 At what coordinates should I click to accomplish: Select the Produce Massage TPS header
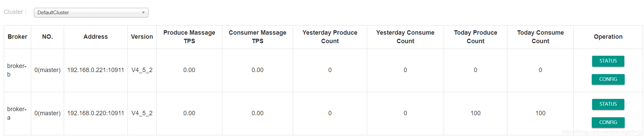(189, 37)
